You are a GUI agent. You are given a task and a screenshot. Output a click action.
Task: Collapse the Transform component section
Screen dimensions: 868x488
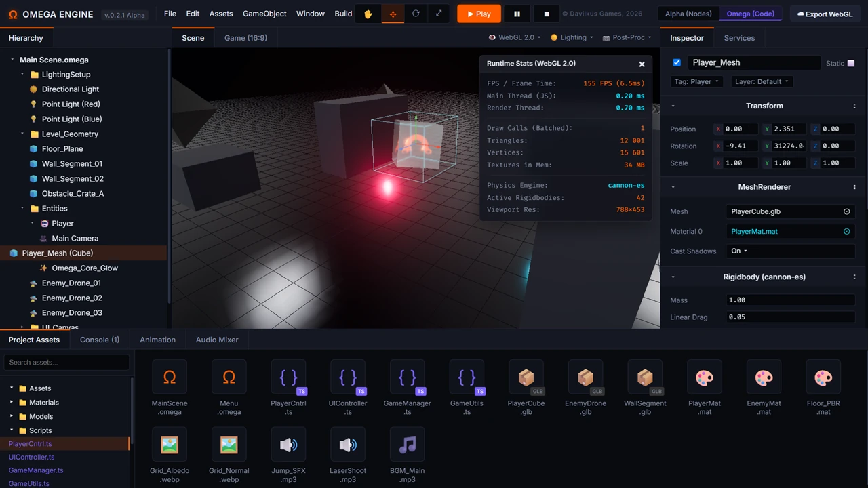[673, 106]
